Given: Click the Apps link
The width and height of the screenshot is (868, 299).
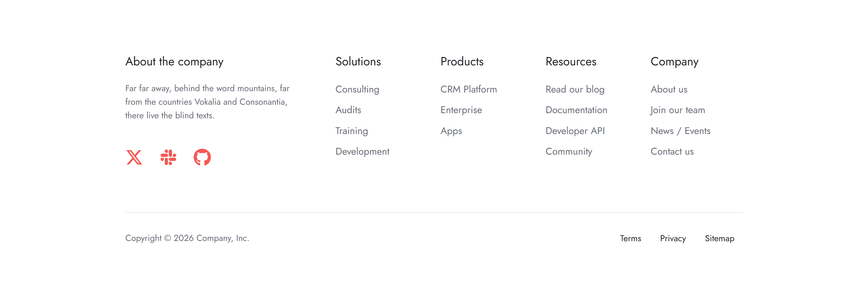Looking at the screenshot, I should tap(451, 131).
